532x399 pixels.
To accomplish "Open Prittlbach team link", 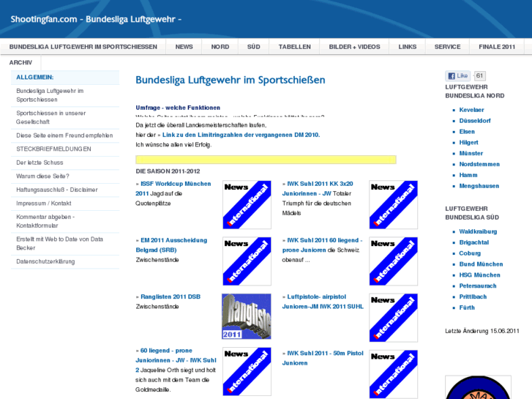I will [x=473, y=297].
